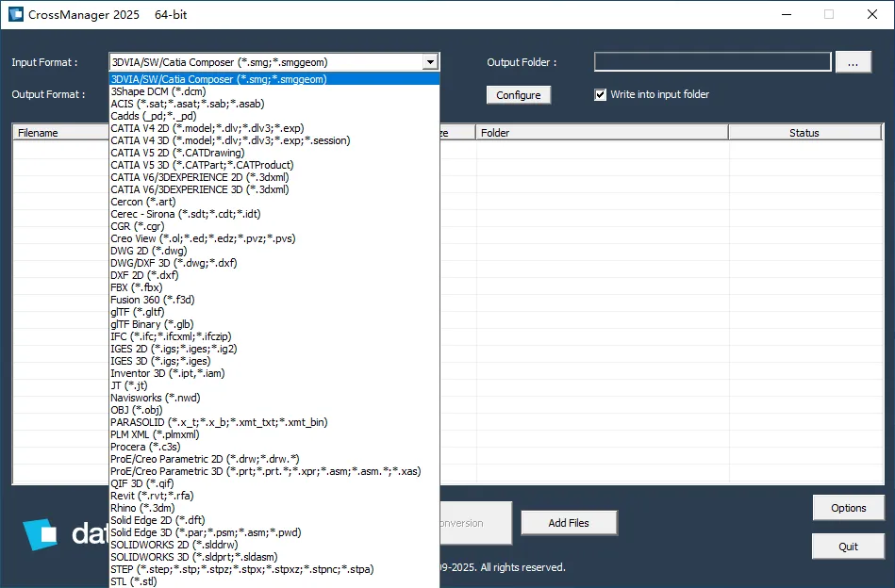
Task: Click the Add Files button
Action: (569, 523)
